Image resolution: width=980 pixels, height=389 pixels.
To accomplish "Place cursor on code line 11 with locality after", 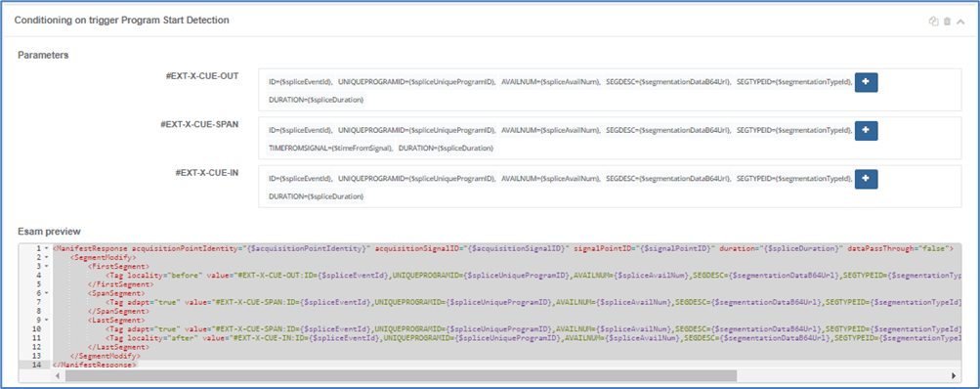I will (x=507, y=337).
